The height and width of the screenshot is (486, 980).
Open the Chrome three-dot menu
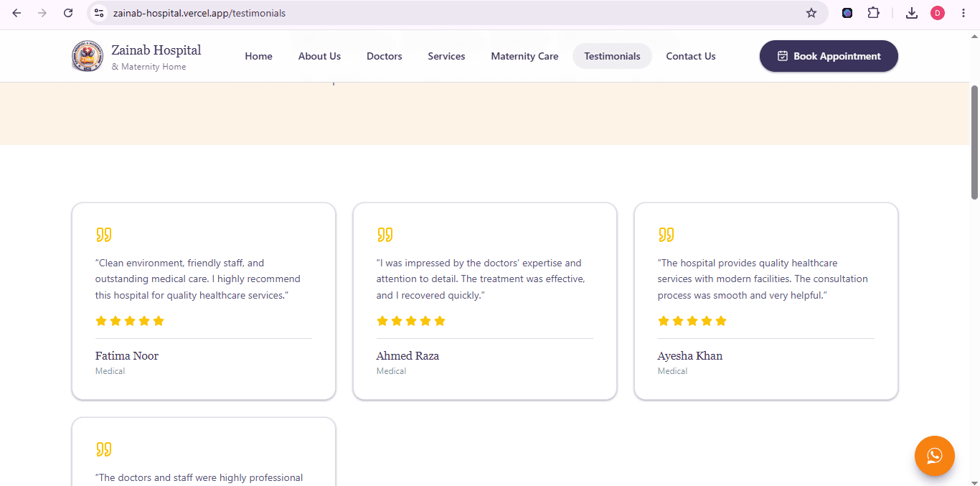963,13
